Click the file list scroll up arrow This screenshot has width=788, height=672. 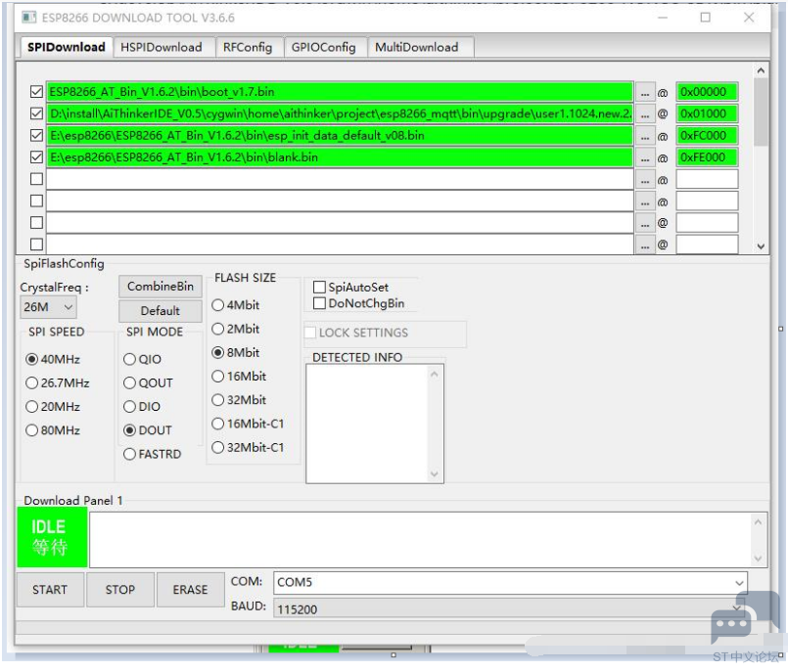pyautogui.click(x=761, y=70)
